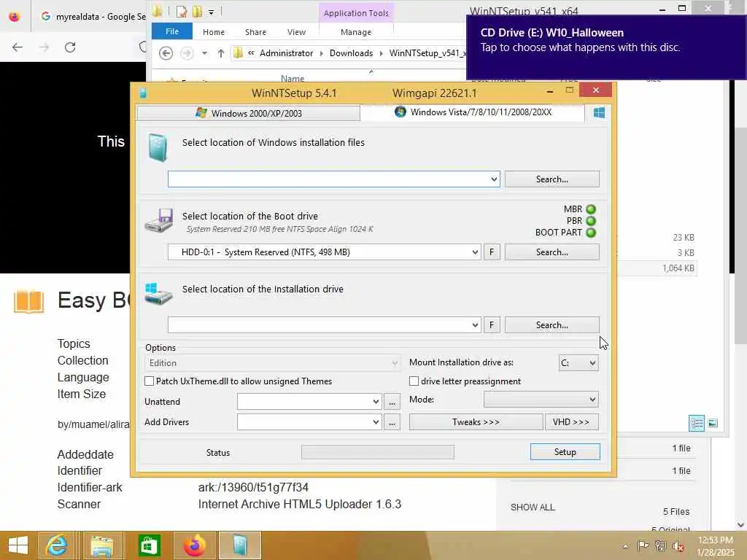The height and width of the screenshot is (560, 747).
Task: Open Internet Explorer from the taskbar
Action: (56, 545)
